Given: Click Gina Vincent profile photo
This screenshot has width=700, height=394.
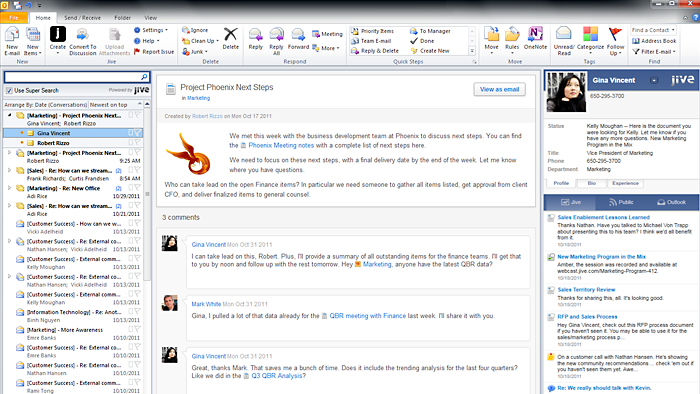Looking at the screenshot, I should point(566,92).
